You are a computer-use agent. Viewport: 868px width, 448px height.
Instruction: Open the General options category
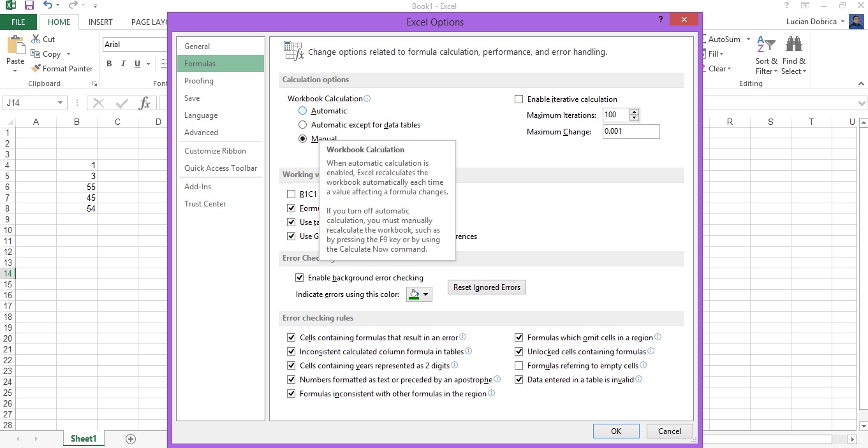(220, 47)
